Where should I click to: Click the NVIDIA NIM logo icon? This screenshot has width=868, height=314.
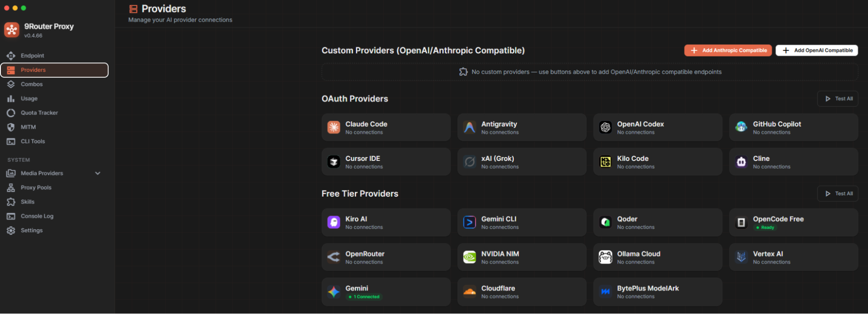tap(469, 257)
